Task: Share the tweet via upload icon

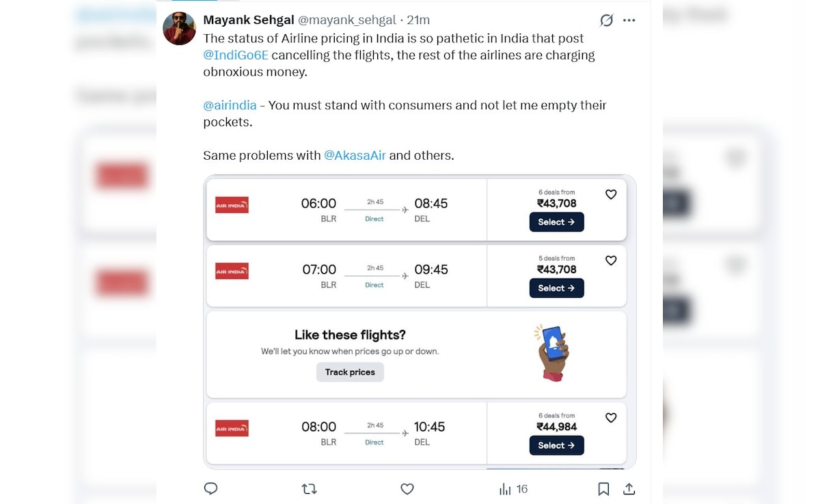Action: pos(629,489)
